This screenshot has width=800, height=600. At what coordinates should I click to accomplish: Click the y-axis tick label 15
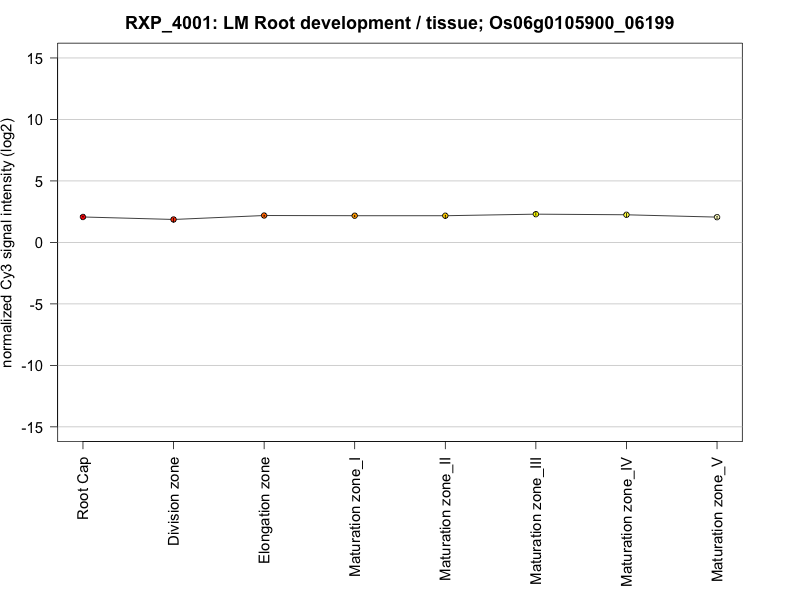pos(36,58)
